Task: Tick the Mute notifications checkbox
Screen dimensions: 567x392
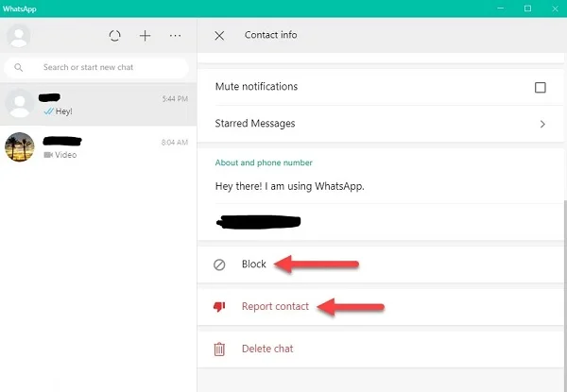Action: 541,88
